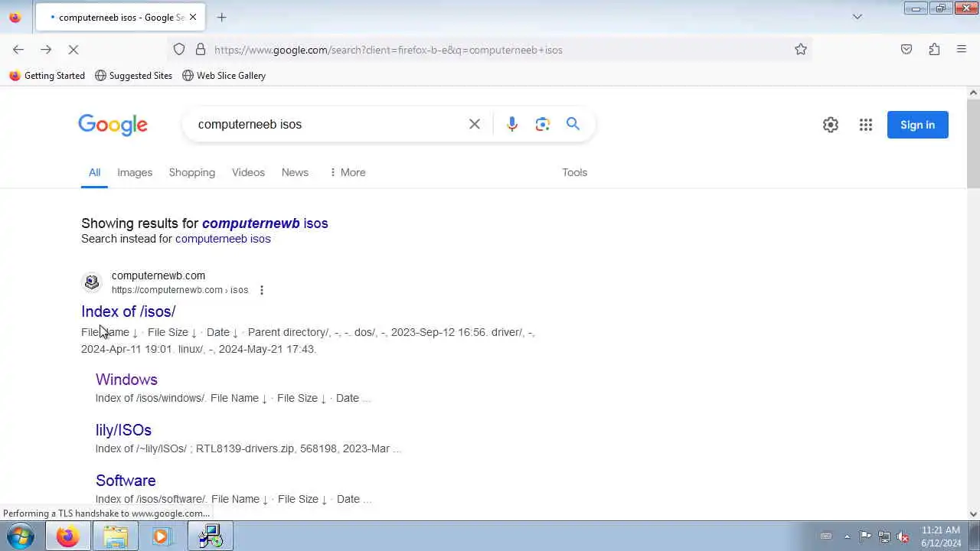The width and height of the screenshot is (980, 551).
Task: Click the browser forward arrow button
Action: click(x=46, y=50)
